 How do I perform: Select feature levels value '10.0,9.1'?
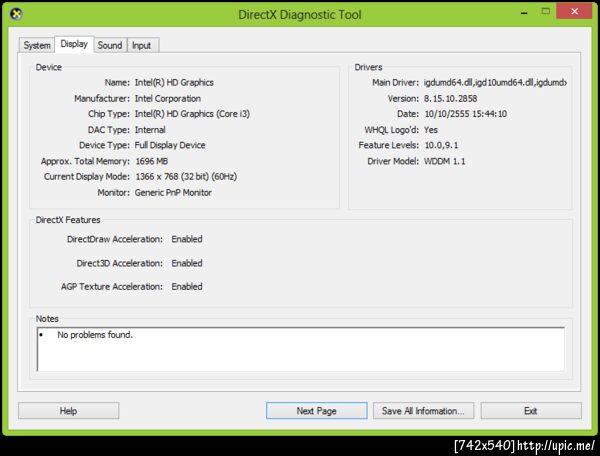(441, 145)
